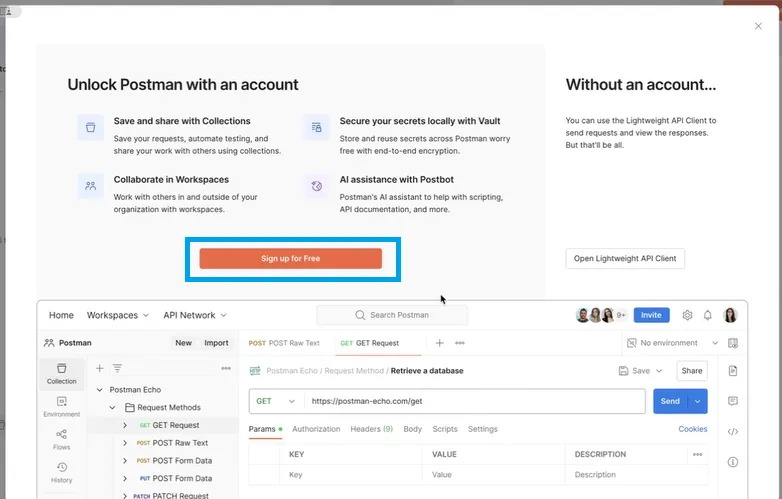This screenshot has height=499, width=782.
Task: Click the filter collections icon
Action: pos(117,368)
